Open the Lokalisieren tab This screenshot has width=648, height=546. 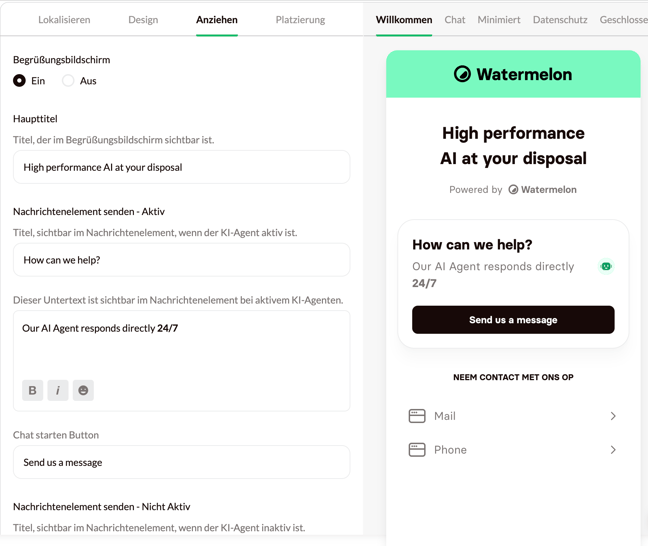(x=64, y=20)
